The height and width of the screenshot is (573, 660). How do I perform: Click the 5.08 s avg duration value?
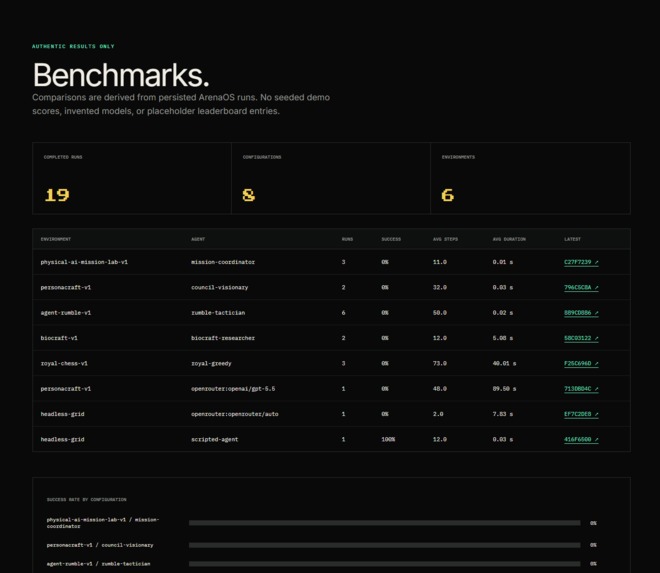[503, 338]
